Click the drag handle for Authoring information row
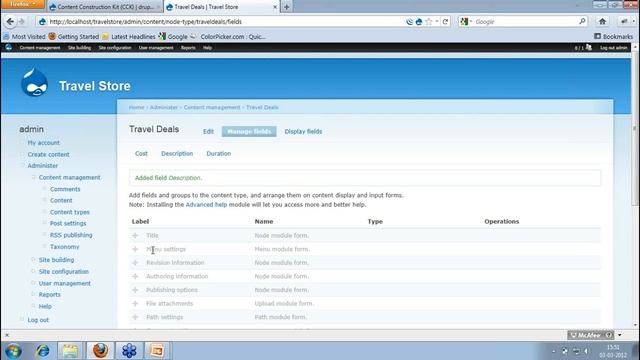Screen dimensions: 640x360 (135, 276)
